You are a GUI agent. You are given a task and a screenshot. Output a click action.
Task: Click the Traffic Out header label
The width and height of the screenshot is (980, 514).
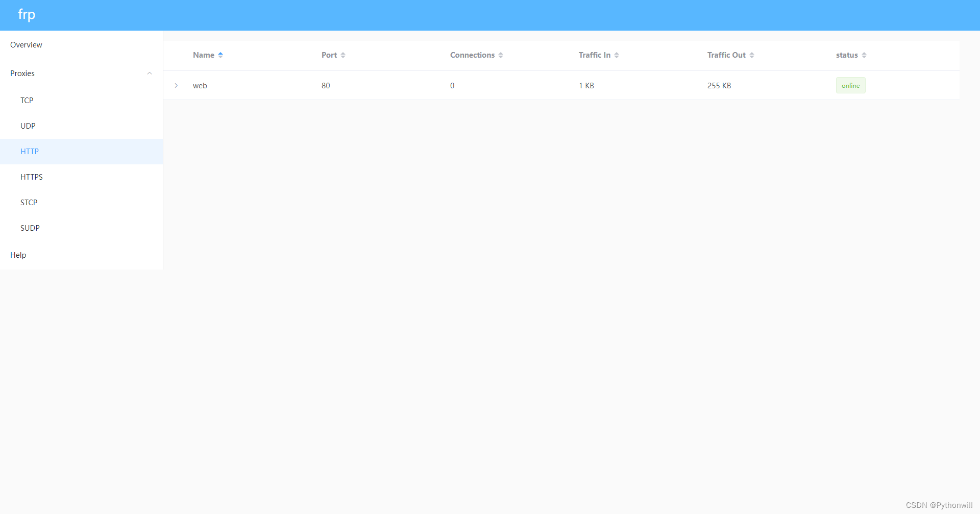(x=726, y=55)
